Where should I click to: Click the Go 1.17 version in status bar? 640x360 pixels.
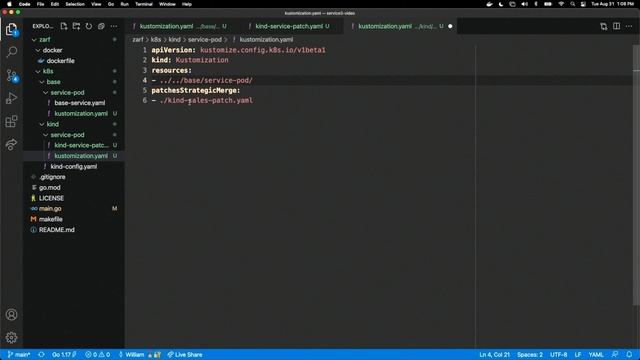64,354
